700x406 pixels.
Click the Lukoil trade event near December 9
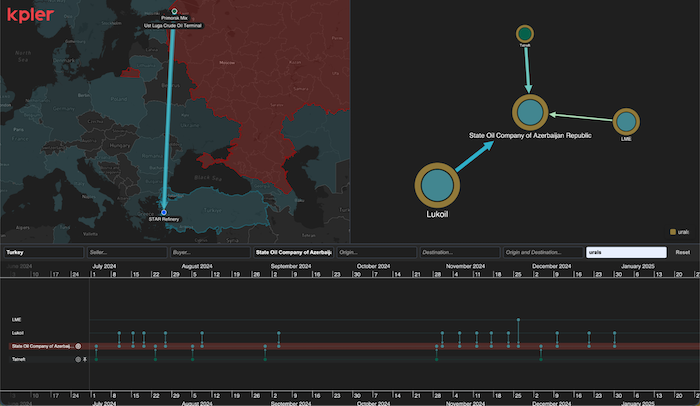557,333
